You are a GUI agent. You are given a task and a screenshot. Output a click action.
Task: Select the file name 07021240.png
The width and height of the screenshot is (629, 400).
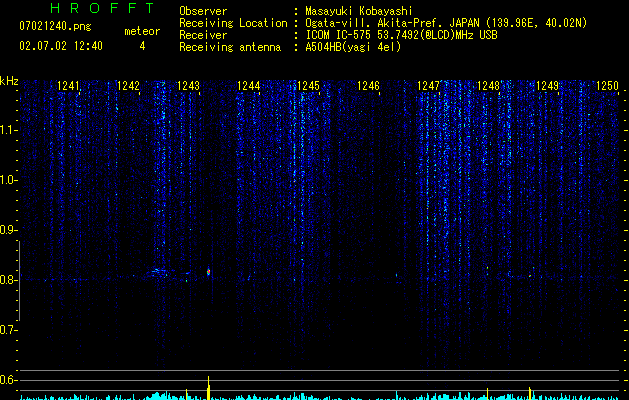pyautogui.click(x=55, y=27)
